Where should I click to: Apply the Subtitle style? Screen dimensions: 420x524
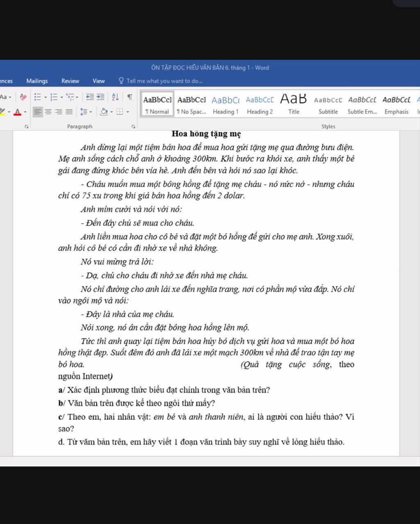pyautogui.click(x=328, y=104)
